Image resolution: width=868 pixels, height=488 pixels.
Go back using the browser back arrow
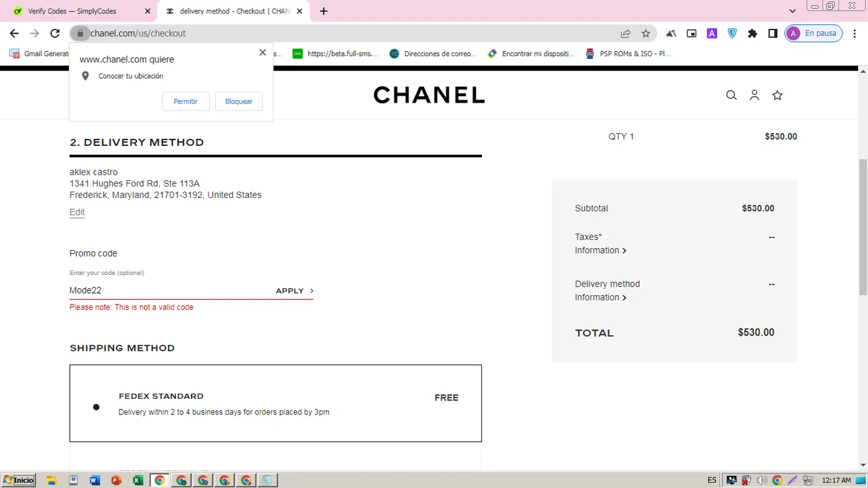click(14, 34)
